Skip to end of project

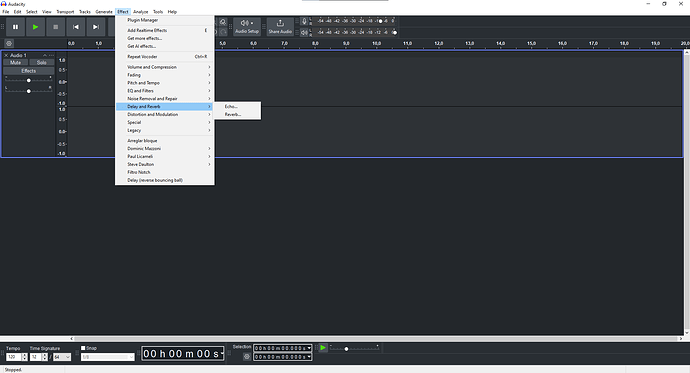tap(95, 27)
